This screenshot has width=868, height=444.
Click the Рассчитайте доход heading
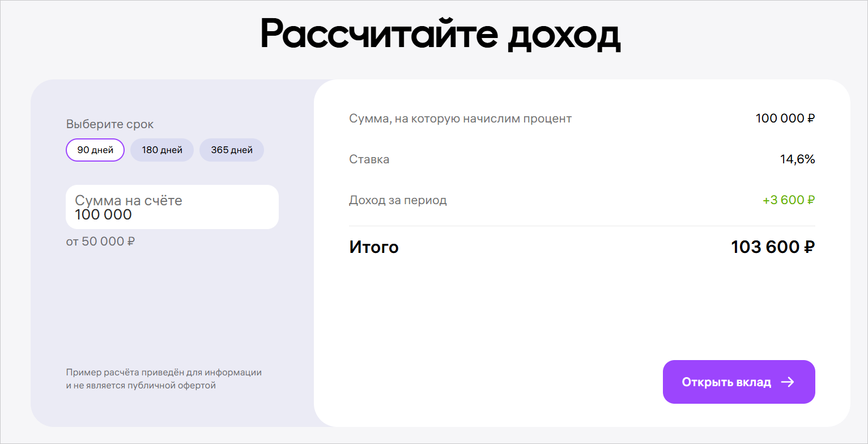pos(440,35)
